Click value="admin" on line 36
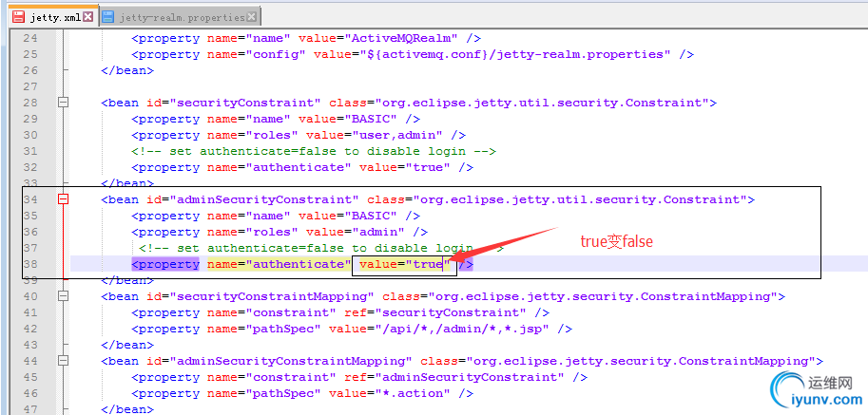868x415 pixels. [356, 232]
